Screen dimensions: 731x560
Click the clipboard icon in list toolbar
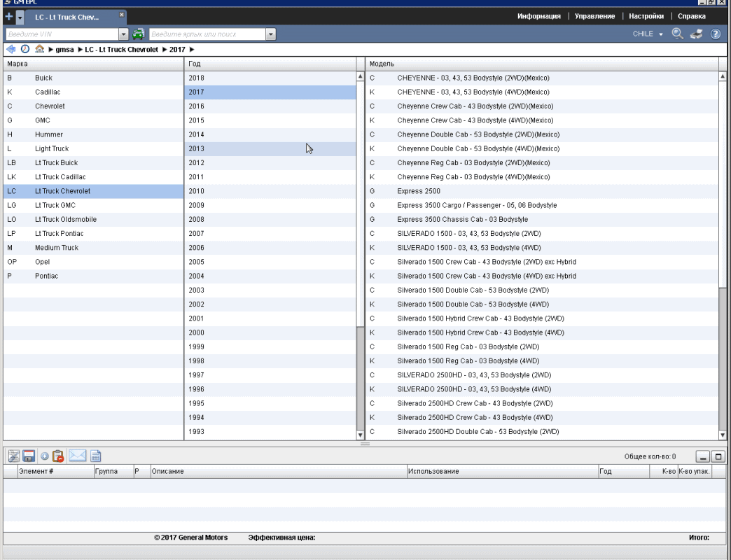click(x=59, y=456)
